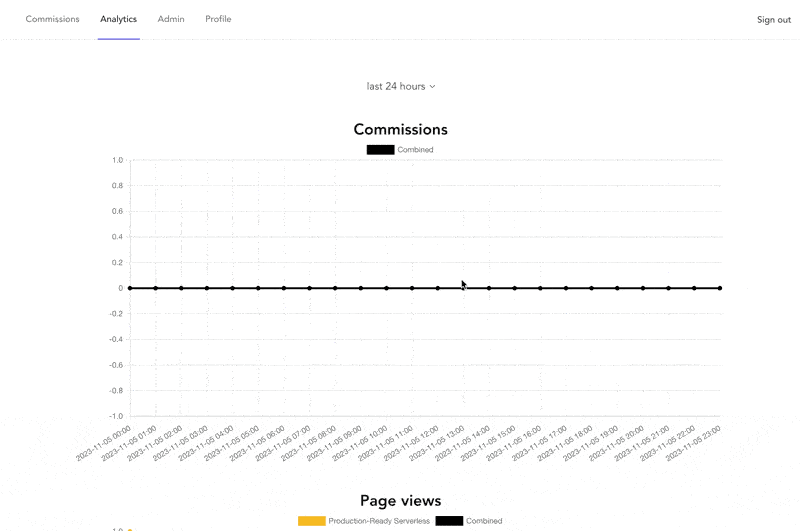Click the Sign out link

pos(773,20)
